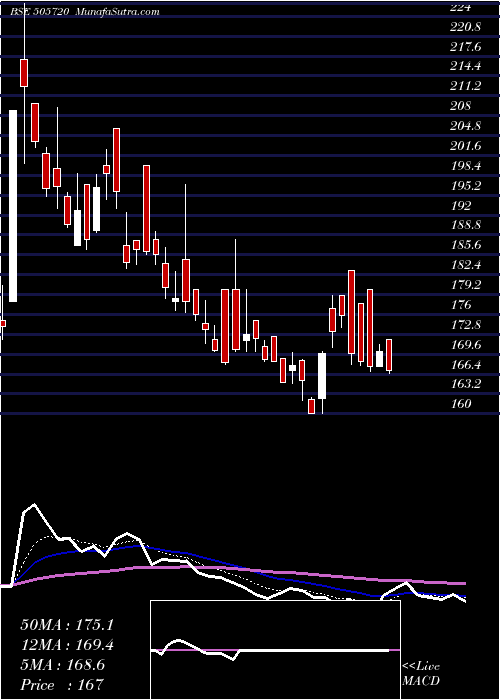Click the highest red candlestick near 214.4
Screen dimensions: 500x700
tap(24, 73)
